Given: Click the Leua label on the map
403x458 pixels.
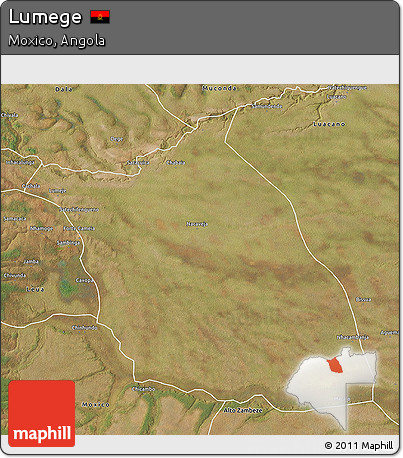Looking at the screenshot, I should [35, 289].
